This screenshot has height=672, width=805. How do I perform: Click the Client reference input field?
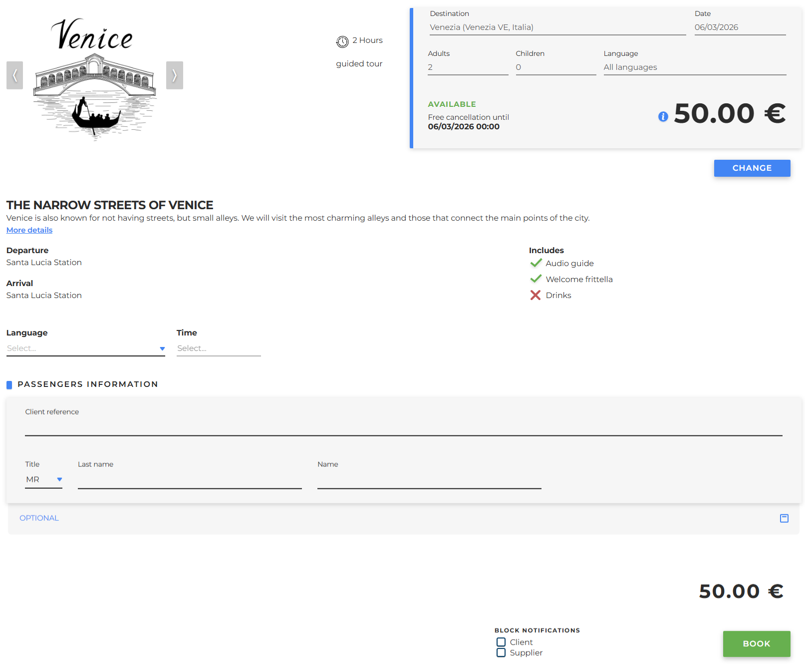pyautogui.click(x=403, y=427)
